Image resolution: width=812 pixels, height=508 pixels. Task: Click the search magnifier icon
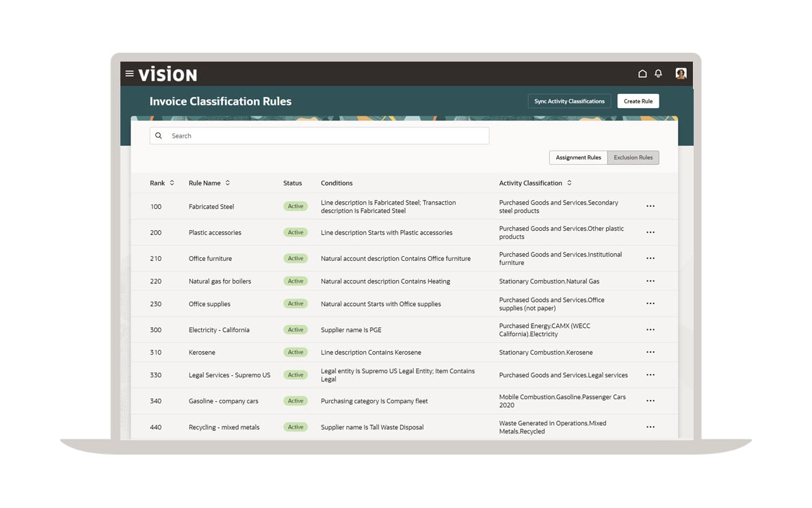coord(158,136)
